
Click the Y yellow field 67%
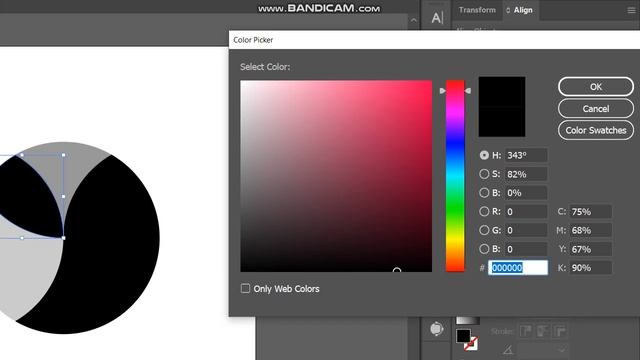point(591,249)
